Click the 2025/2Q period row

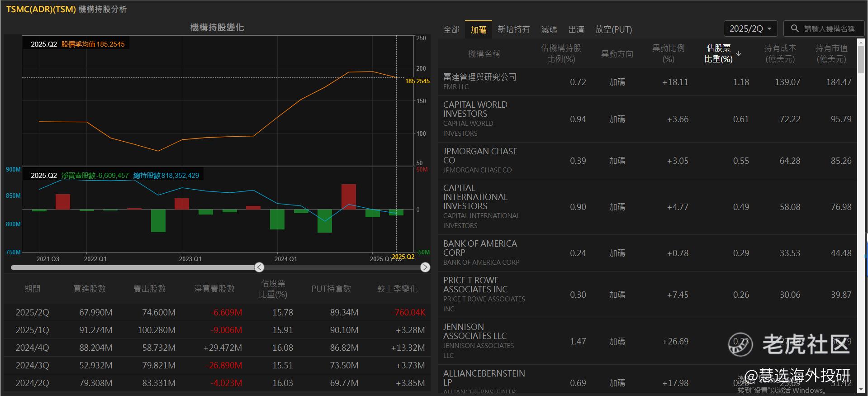coord(217,312)
